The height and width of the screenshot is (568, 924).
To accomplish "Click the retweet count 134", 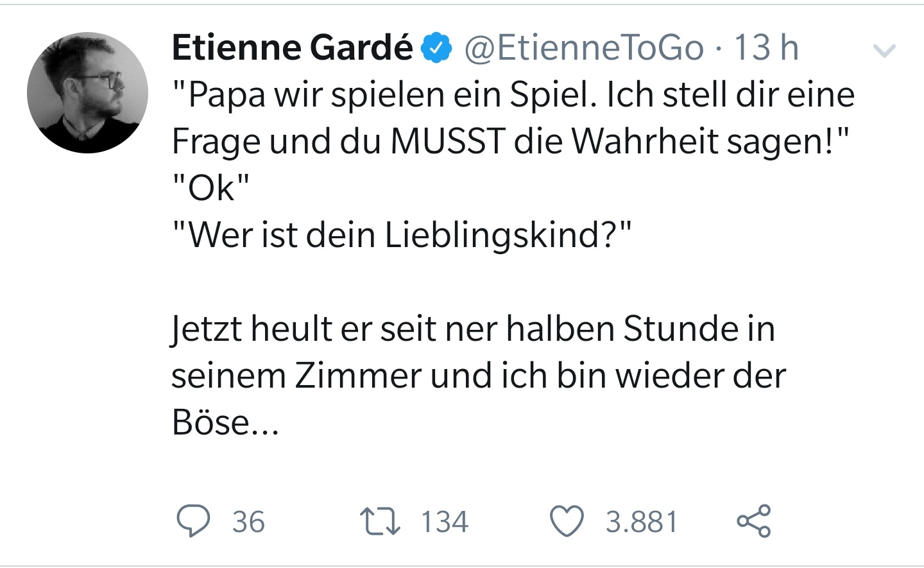I will click(445, 522).
